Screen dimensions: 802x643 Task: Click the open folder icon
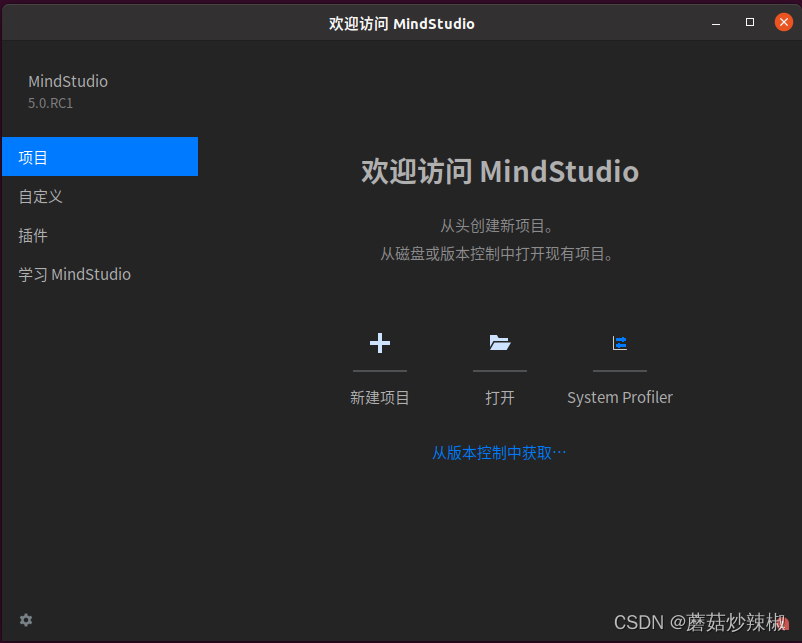pyautogui.click(x=500, y=343)
